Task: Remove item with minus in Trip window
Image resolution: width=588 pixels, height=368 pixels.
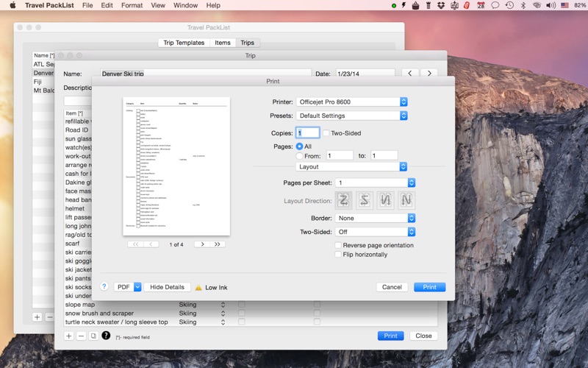Action: pos(81,336)
